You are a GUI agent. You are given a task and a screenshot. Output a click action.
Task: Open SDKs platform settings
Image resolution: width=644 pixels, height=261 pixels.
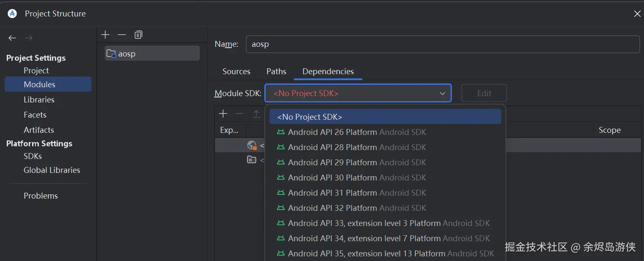point(33,156)
